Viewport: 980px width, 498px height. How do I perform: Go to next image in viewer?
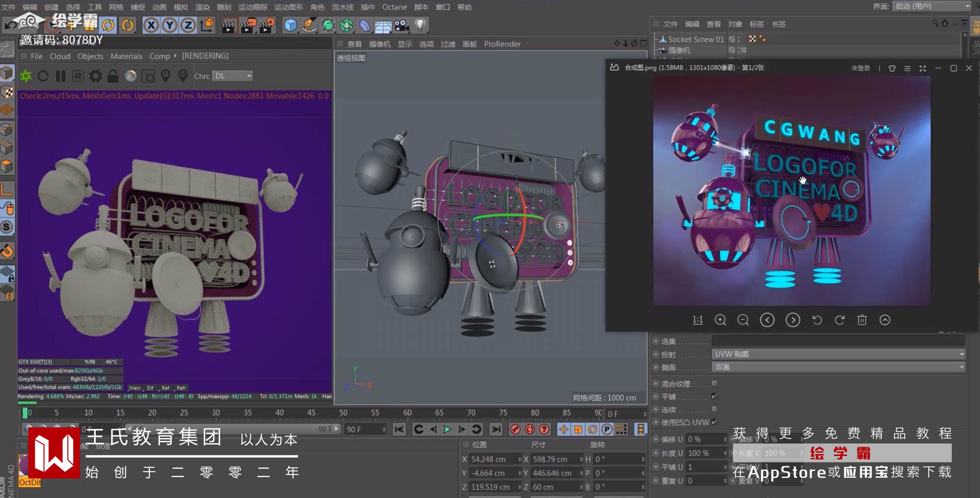pyautogui.click(x=793, y=320)
